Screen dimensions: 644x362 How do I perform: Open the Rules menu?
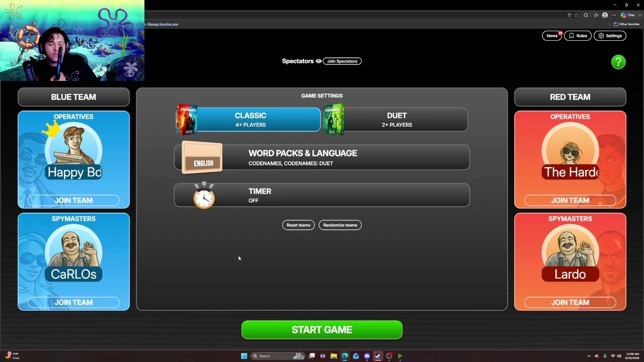click(x=578, y=36)
